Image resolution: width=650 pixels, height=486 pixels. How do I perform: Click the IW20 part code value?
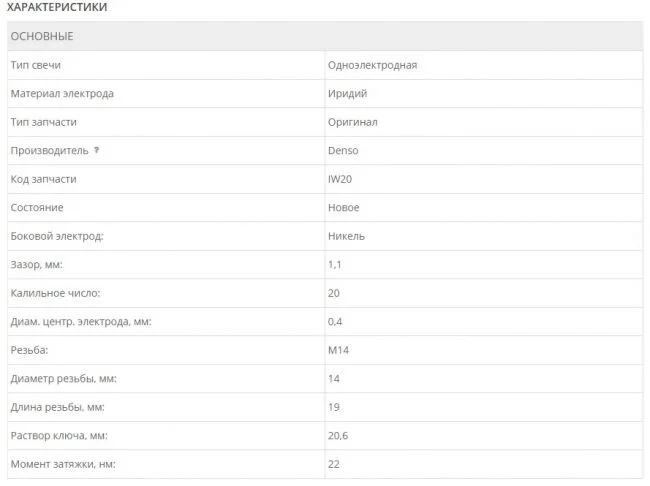[x=341, y=179]
